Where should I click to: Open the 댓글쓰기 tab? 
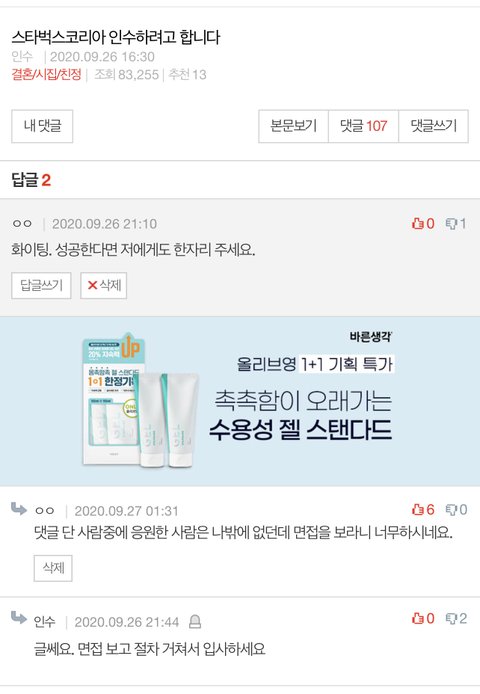[434, 126]
